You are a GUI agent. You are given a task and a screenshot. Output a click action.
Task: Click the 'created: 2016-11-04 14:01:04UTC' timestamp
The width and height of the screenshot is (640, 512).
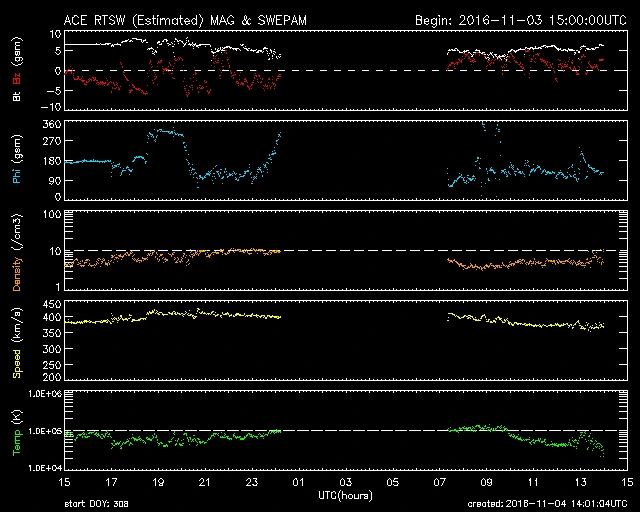tap(547, 504)
